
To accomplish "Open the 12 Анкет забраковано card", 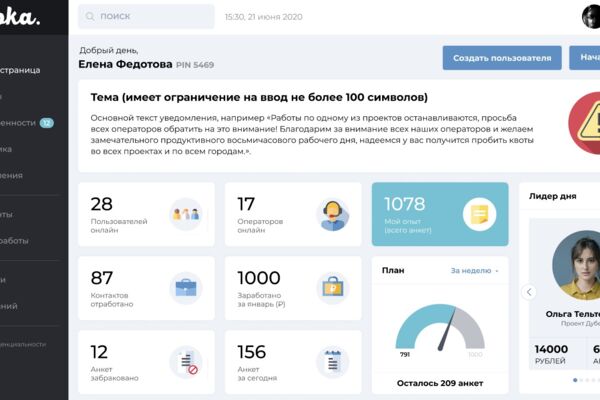I will point(146,362).
